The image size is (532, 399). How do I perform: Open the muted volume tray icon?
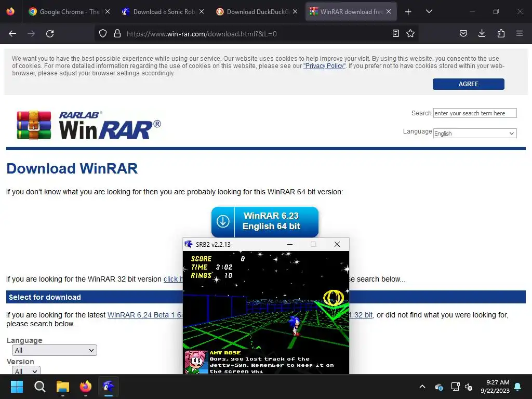click(469, 387)
